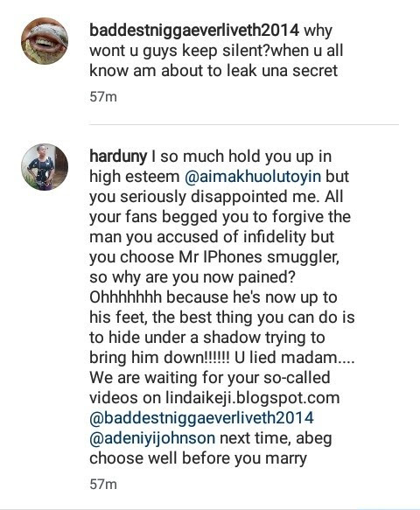Open the harduny username profile link
This screenshot has height=510, width=420.
point(118,157)
